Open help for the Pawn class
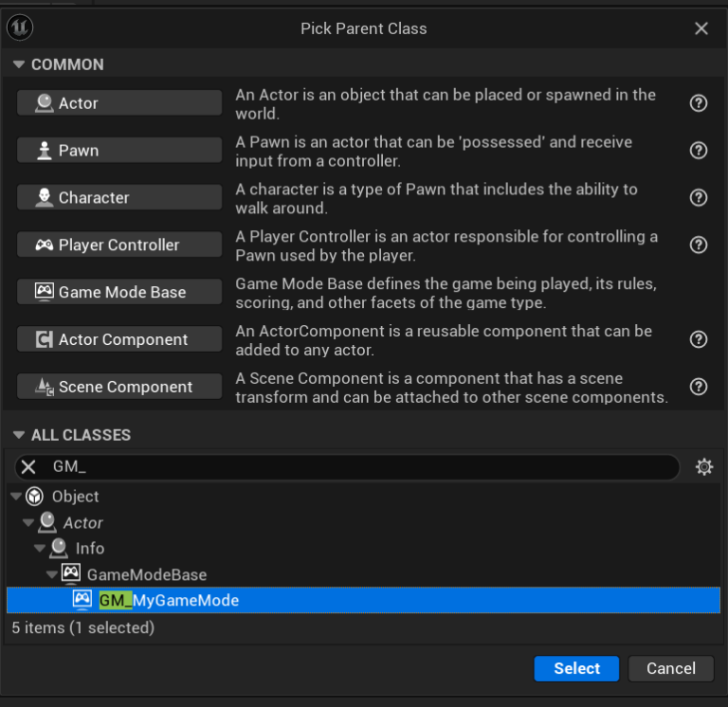Screen dimensions: 728x707 pos(699,151)
